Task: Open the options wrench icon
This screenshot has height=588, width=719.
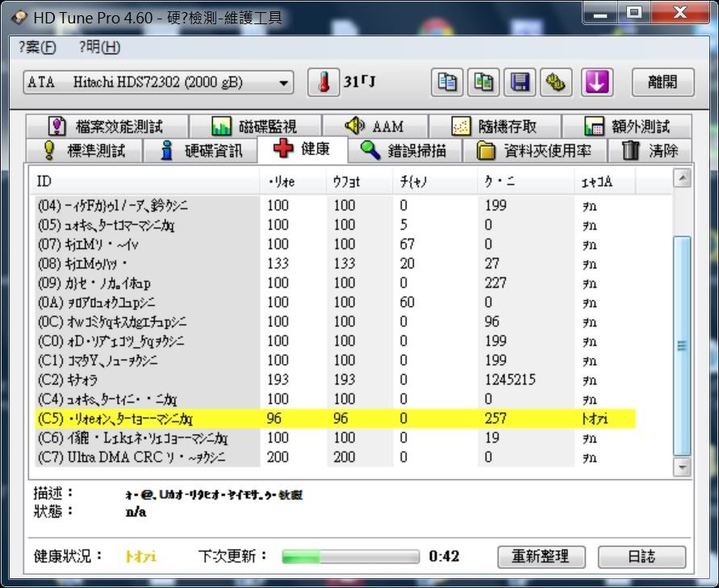Action: [x=556, y=82]
